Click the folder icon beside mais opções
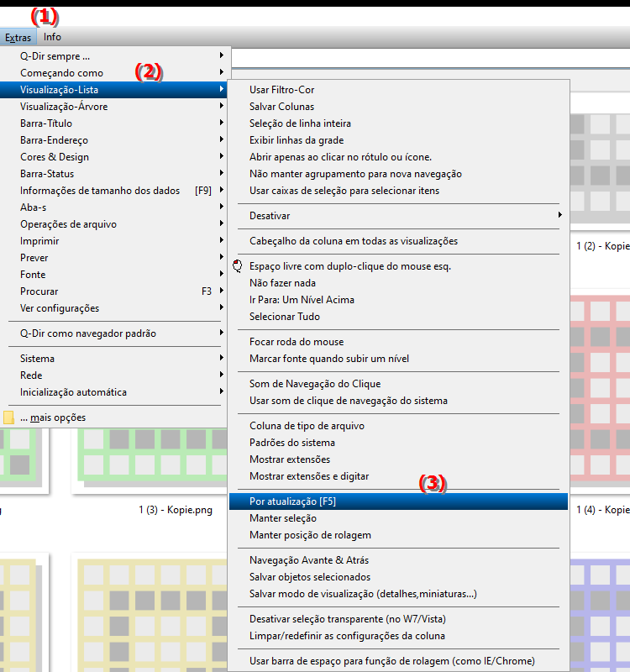The width and height of the screenshot is (630, 672). point(8,417)
